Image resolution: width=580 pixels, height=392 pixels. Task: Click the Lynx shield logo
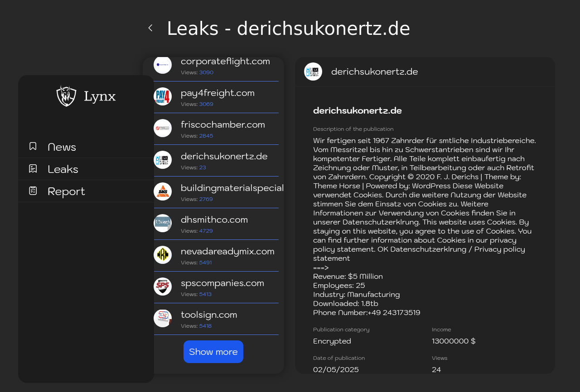tap(66, 96)
